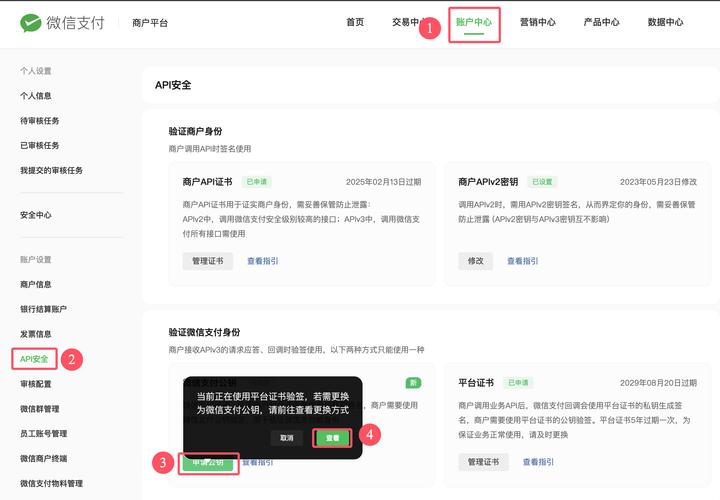Open the 首页 tab

[x=355, y=22]
